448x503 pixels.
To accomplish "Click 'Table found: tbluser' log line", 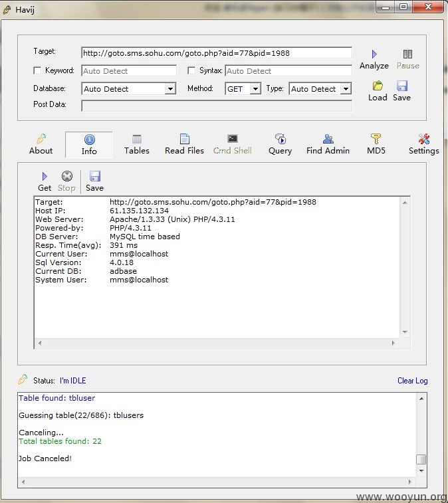I will coord(56,398).
